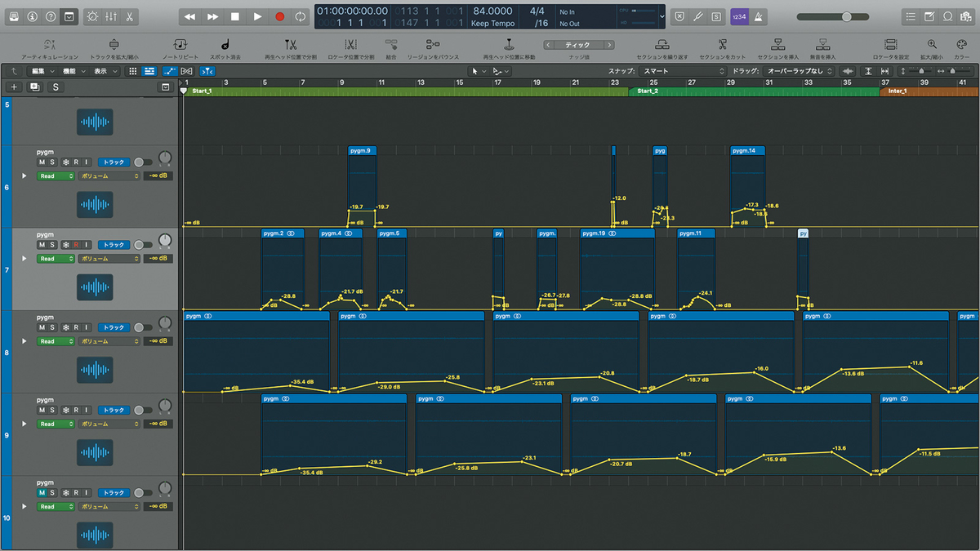The width and height of the screenshot is (980, 551).
Task: Open the 機能 menu
Action: 73,71
